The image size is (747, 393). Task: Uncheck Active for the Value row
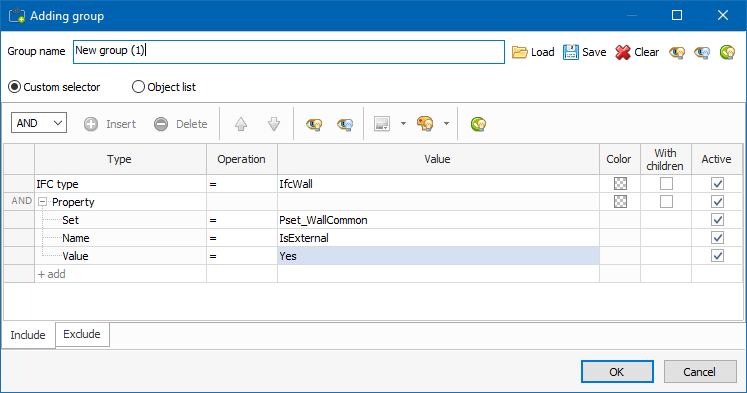(717, 256)
